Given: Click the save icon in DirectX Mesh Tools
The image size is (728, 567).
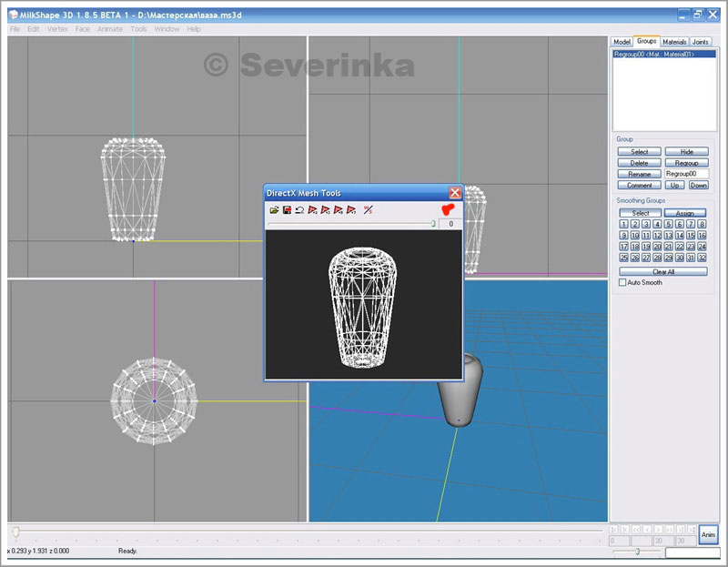Looking at the screenshot, I should [287, 210].
